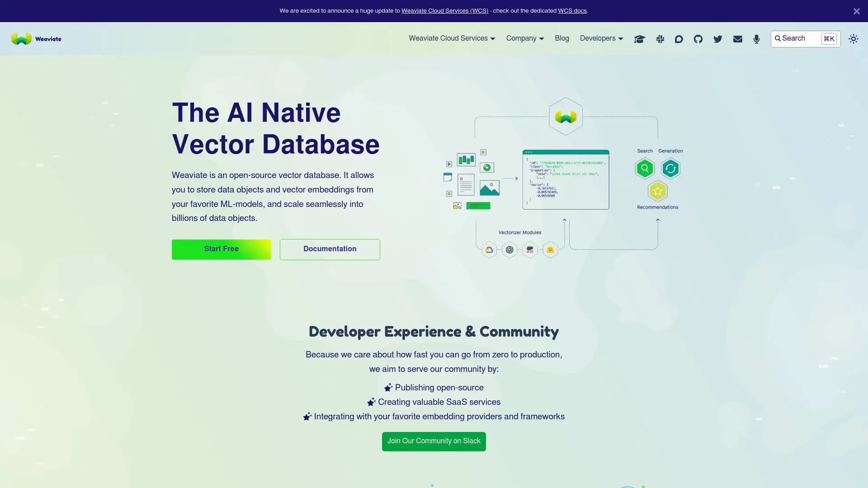Click Join Our Community on Slack

pyautogui.click(x=434, y=441)
